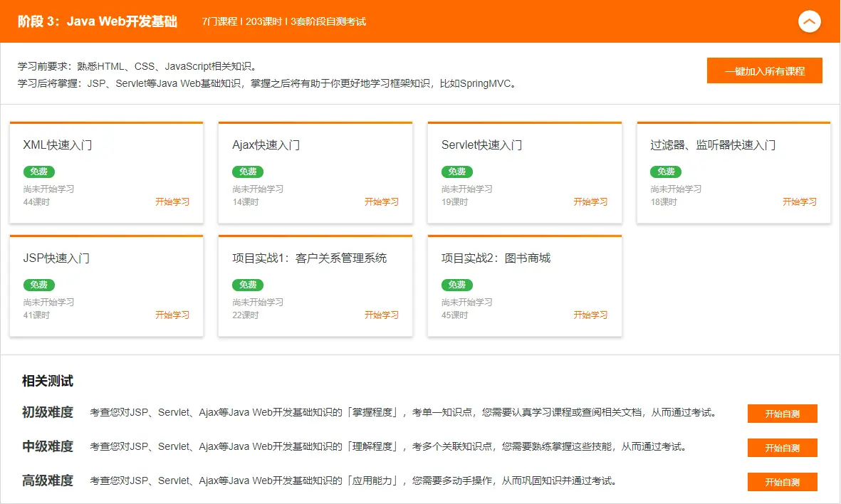Image resolution: width=841 pixels, height=504 pixels.
Task: Start 初级难度 self-test with 开始自测
Action: (x=782, y=414)
